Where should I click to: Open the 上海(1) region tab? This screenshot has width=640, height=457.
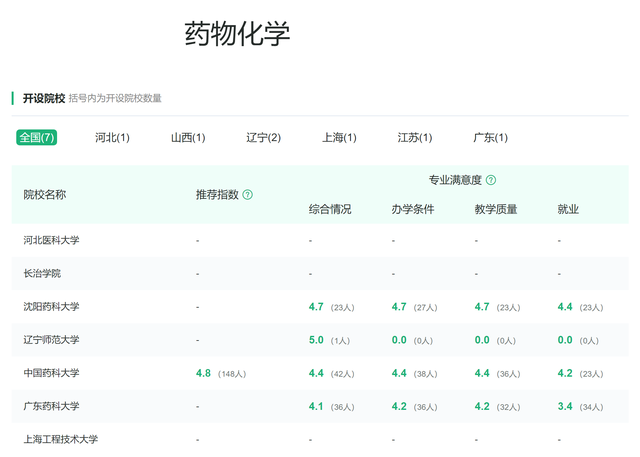tap(339, 138)
